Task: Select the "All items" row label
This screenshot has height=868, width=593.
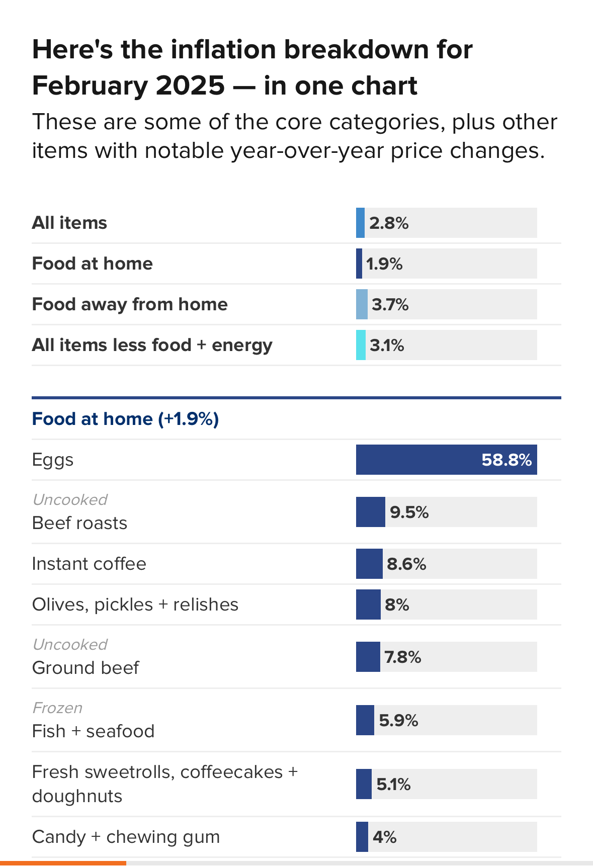Action: [69, 223]
